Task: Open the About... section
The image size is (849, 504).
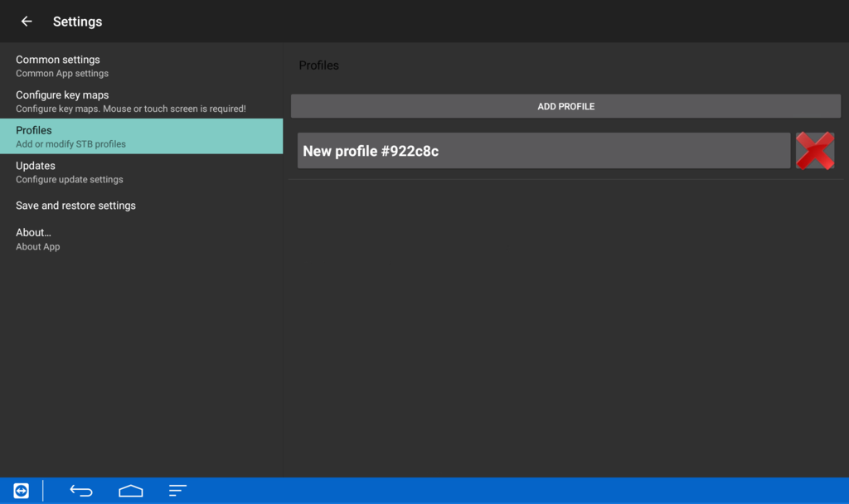Action: [33, 232]
